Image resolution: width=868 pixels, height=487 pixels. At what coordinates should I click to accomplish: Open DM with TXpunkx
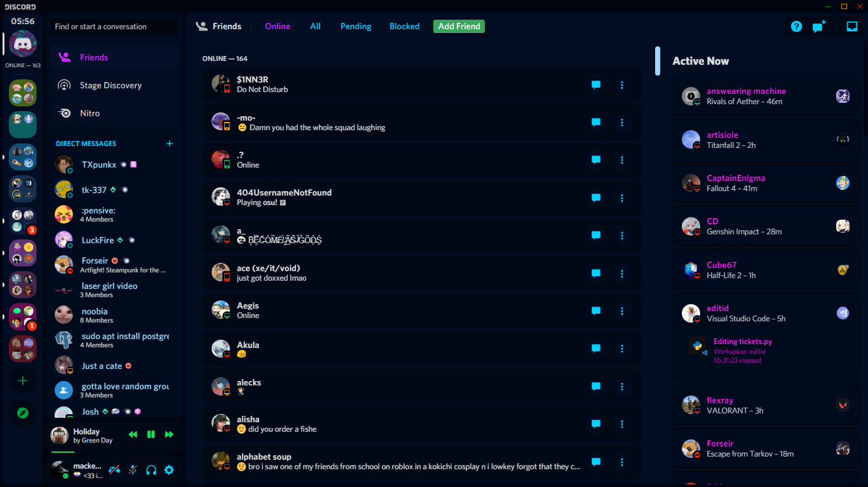pyautogui.click(x=114, y=164)
